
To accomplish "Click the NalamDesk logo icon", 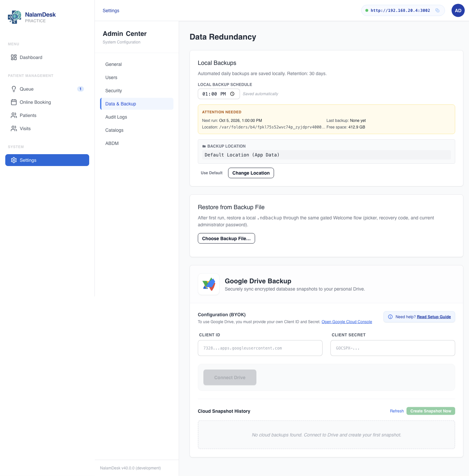I will point(14,17).
